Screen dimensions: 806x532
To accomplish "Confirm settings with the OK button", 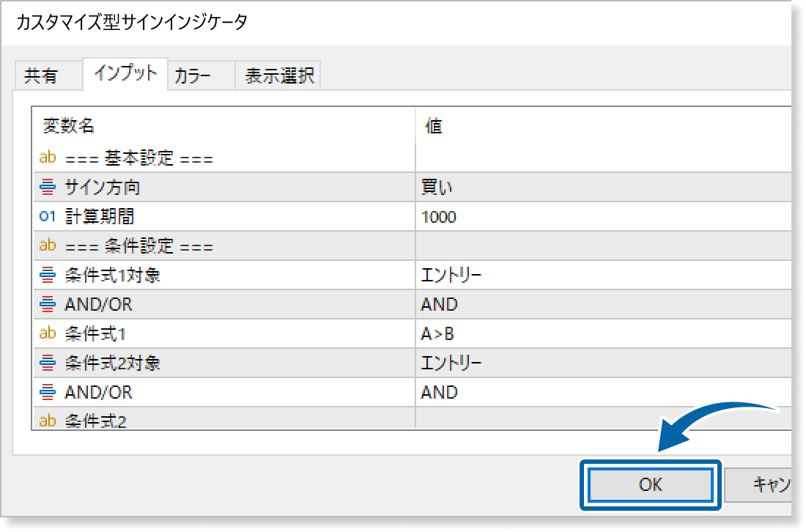I will click(x=649, y=484).
